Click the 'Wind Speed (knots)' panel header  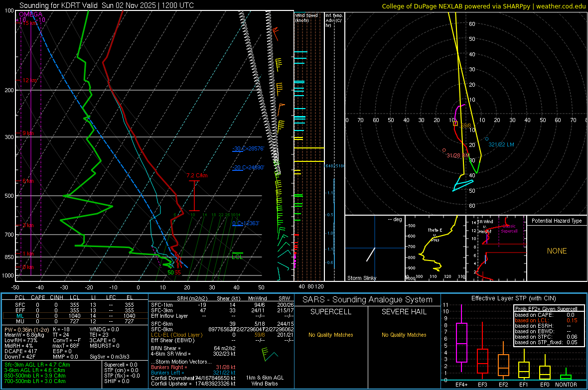306,17
